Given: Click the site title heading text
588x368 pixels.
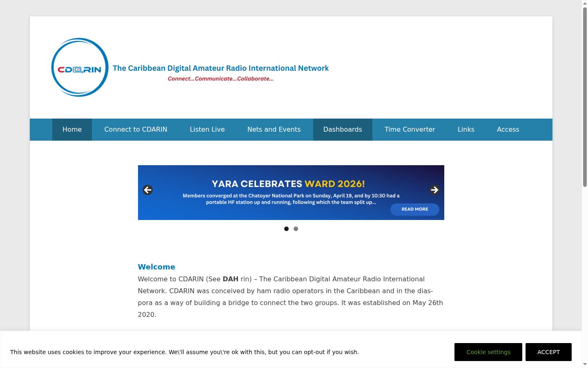Looking at the screenshot, I should (x=220, y=68).
